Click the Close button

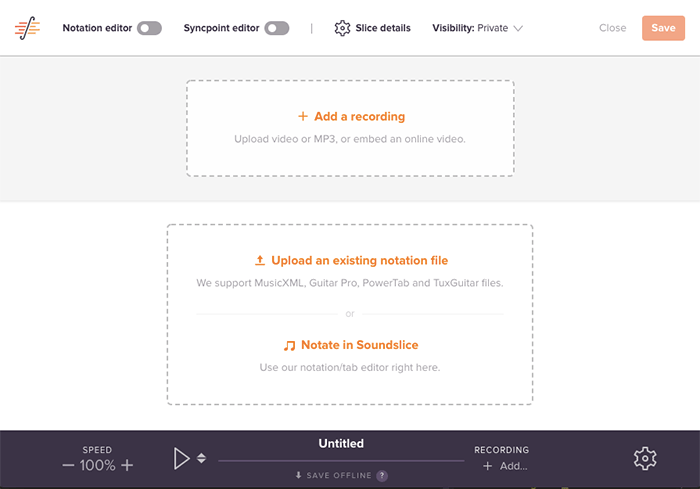click(x=612, y=28)
